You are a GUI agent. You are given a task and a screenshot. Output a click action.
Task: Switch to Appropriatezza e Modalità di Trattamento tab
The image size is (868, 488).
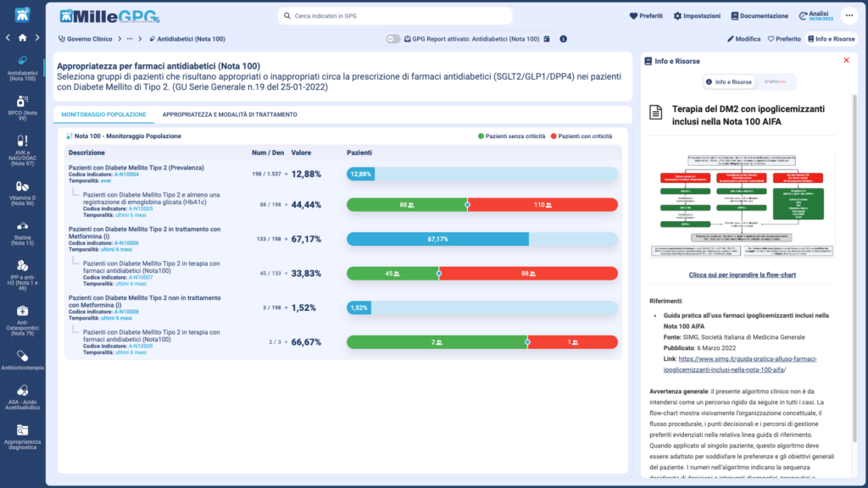[x=229, y=114]
